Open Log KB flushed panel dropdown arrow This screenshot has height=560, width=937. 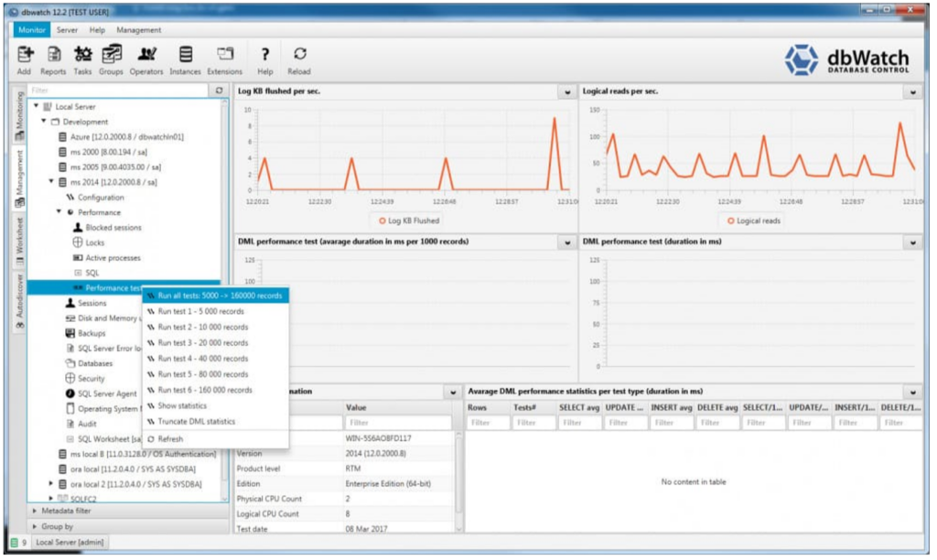click(x=567, y=92)
